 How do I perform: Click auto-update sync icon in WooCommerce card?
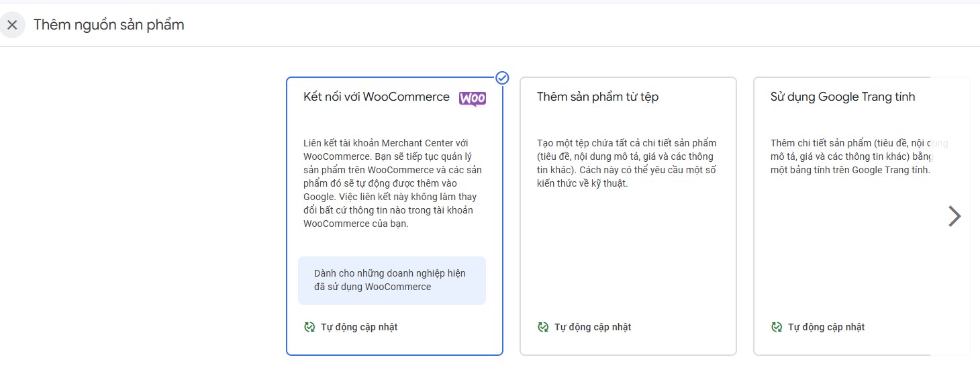click(309, 327)
